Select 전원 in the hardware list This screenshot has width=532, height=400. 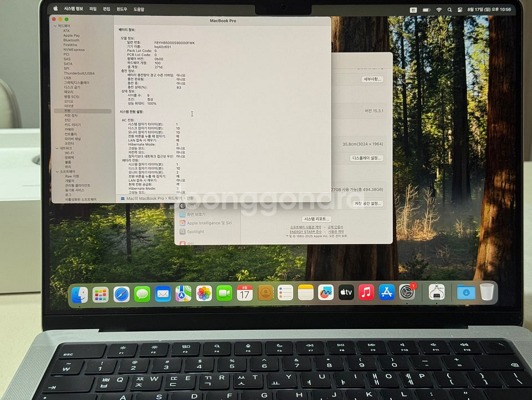pyautogui.click(x=83, y=111)
